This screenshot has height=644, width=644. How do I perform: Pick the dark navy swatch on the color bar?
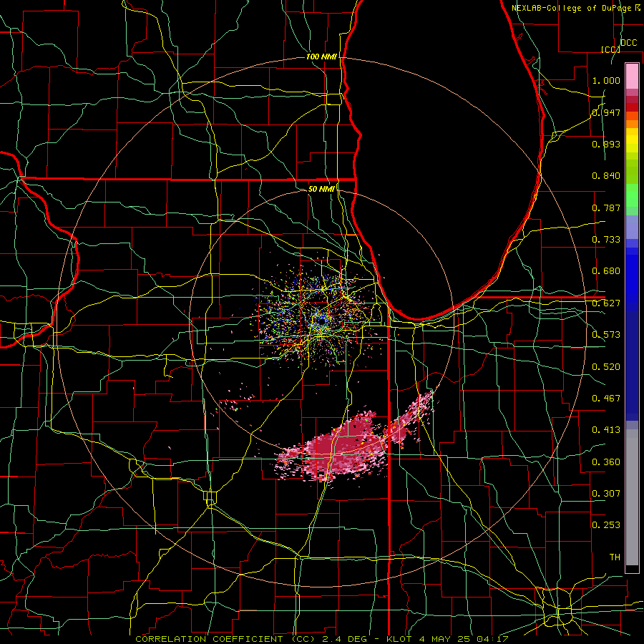tap(632, 366)
